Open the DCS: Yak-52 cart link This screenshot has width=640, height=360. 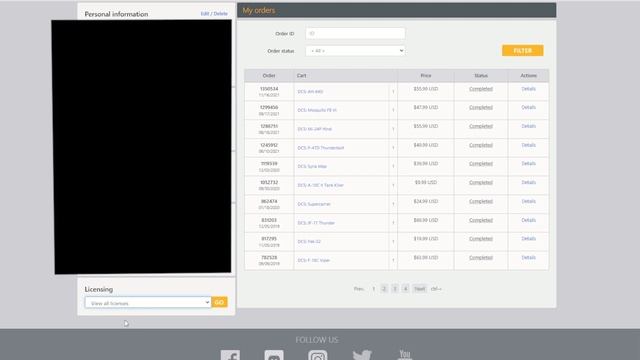tap(309, 242)
